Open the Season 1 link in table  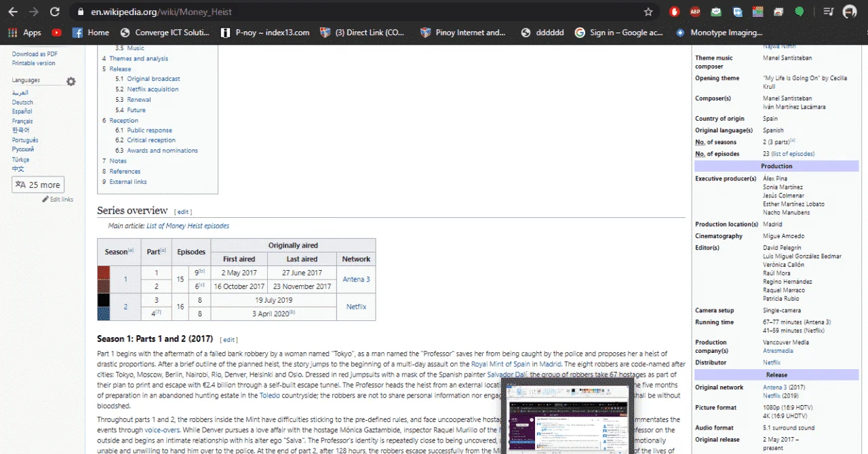[125, 280]
